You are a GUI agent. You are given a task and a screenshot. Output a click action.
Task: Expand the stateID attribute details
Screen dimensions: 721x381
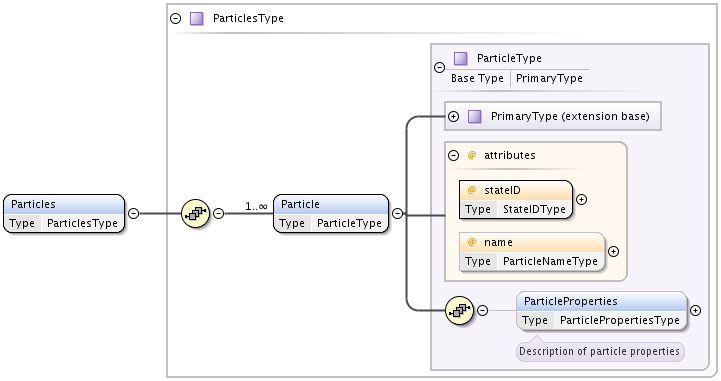click(582, 199)
